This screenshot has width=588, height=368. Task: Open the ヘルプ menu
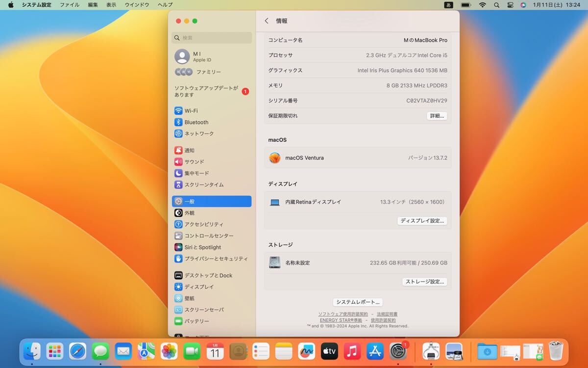click(x=165, y=5)
